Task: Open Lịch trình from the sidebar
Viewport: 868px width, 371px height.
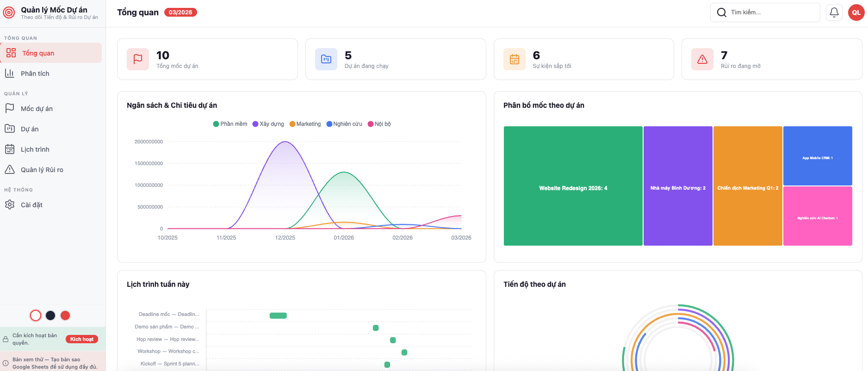Action: (35, 149)
